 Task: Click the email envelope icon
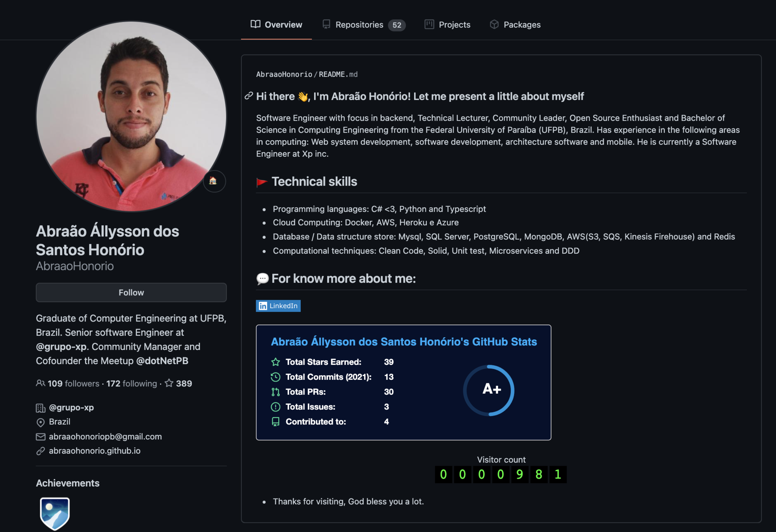tap(41, 437)
